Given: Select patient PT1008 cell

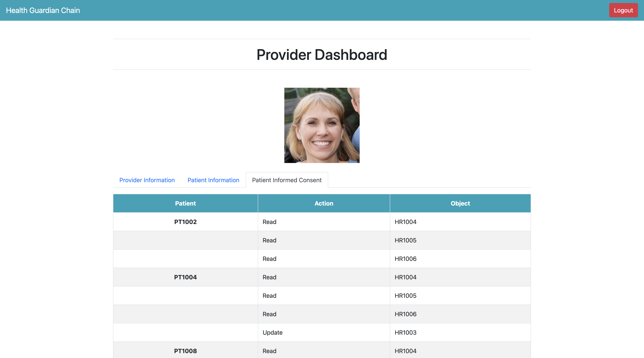Looking at the screenshot, I should tap(185, 351).
